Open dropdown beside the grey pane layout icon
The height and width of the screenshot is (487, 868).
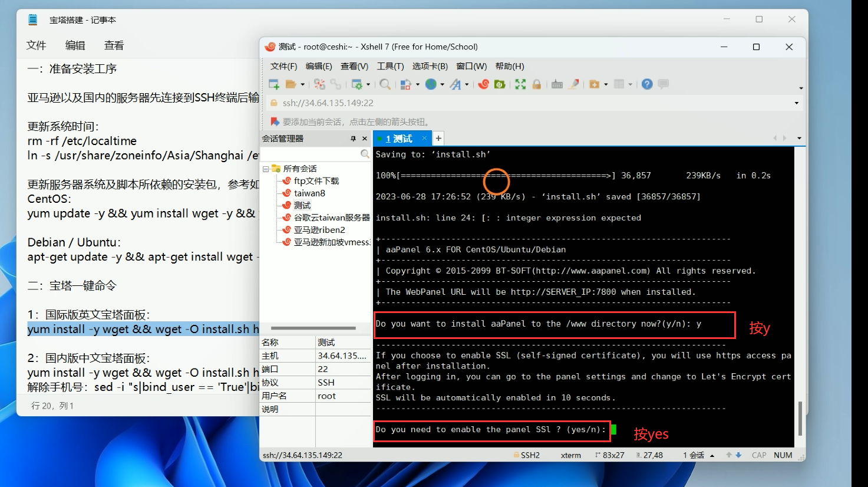point(630,84)
